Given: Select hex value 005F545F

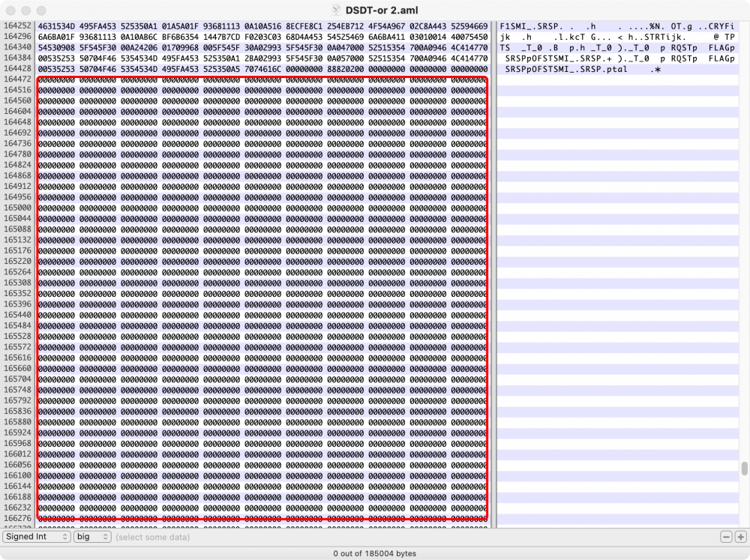Looking at the screenshot, I should point(221,48).
